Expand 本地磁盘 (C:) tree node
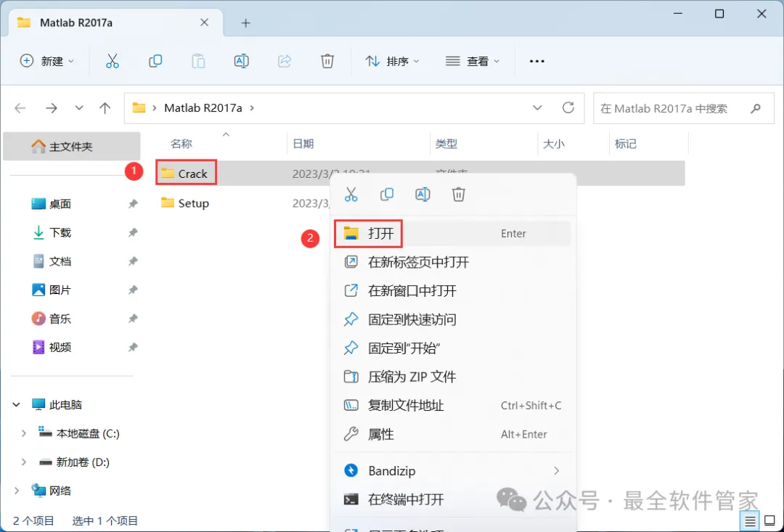The width and height of the screenshot is (784, 532). [x=23, y=433]
